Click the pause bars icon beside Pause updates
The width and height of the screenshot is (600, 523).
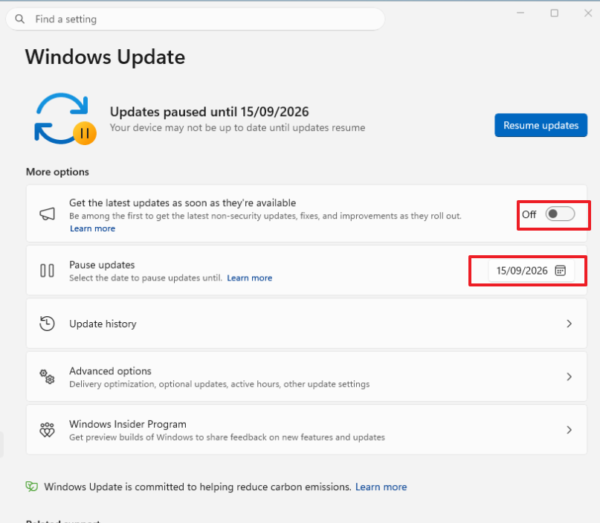(47, 270)
